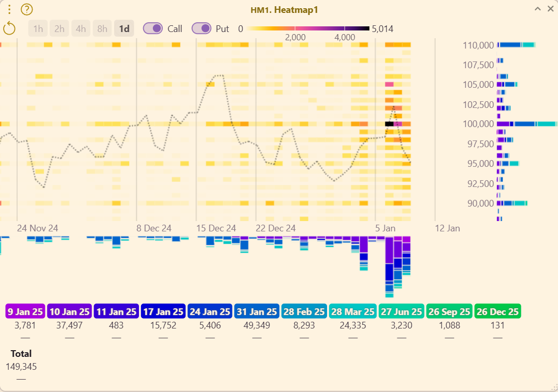Open the three-dot panel menu
This screenshot has width=558, height=392.
(9, 9)
